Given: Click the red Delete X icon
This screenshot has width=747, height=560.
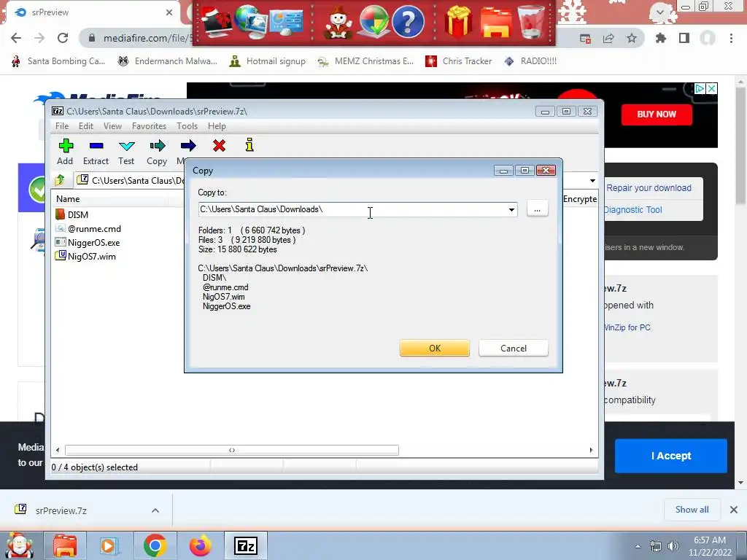Looking at the screenshot, I should pos(219,146).
